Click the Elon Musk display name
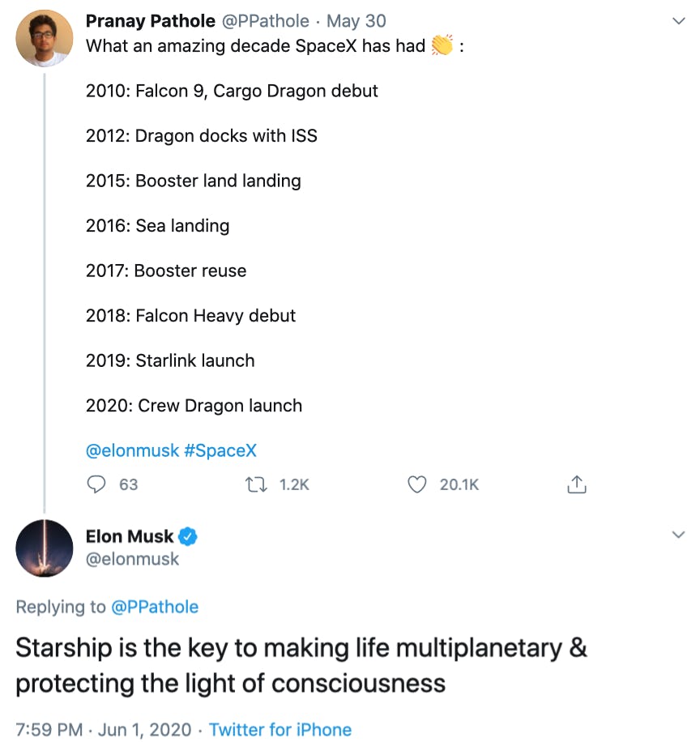Screen dimensions: 700x742 [130, 536]
